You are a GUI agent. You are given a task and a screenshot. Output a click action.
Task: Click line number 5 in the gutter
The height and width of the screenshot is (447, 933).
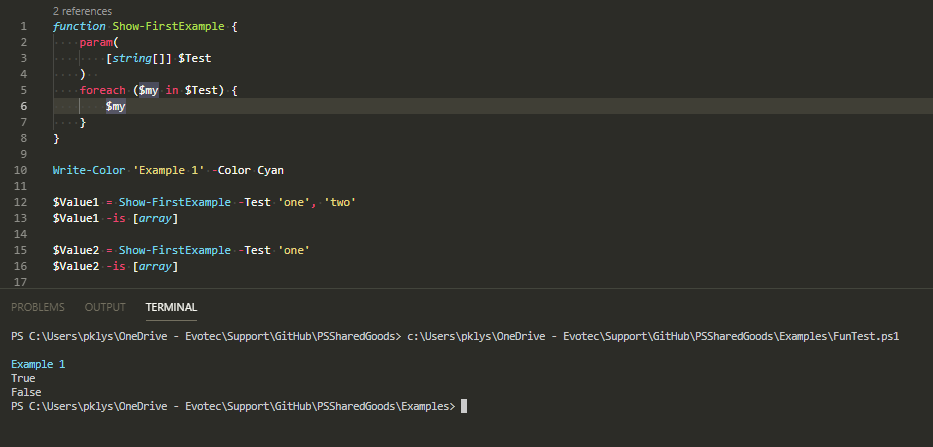coord(22,90)
